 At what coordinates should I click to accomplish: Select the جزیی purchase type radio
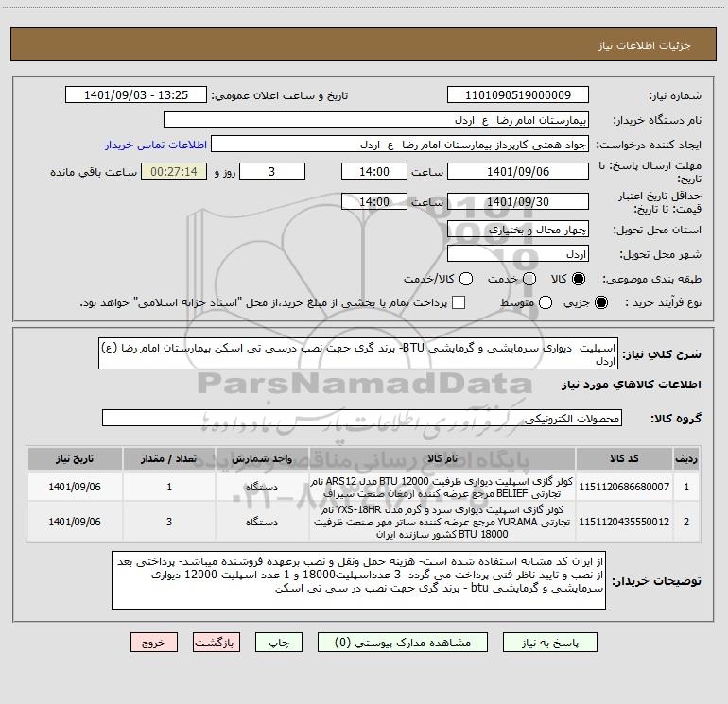pos(600,302)
